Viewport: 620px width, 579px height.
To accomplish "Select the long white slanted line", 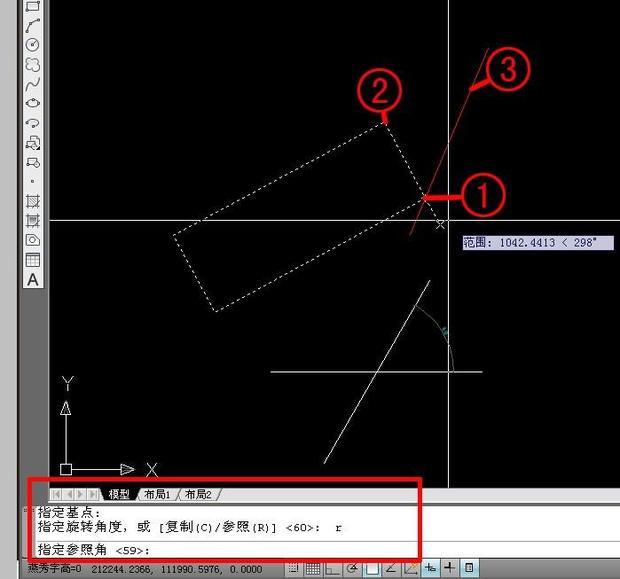I will [376, 372].
